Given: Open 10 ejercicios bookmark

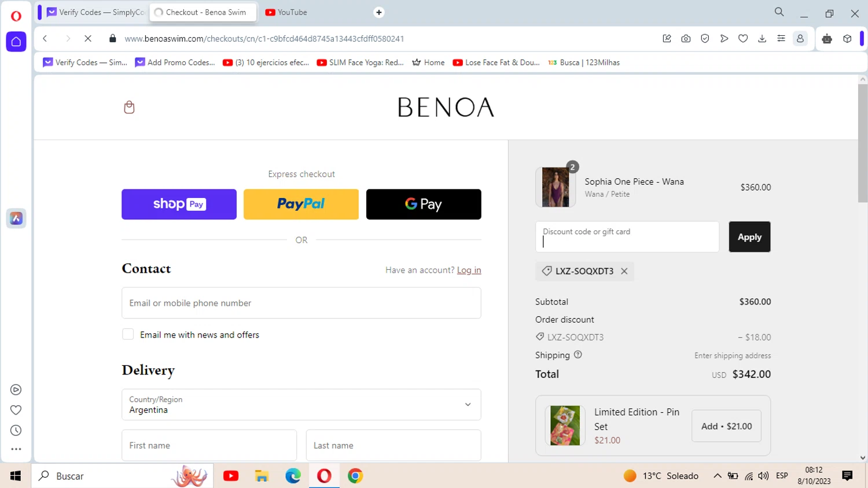Looking at the screenshot, I should pyautogui.click(x=266, y=63).
